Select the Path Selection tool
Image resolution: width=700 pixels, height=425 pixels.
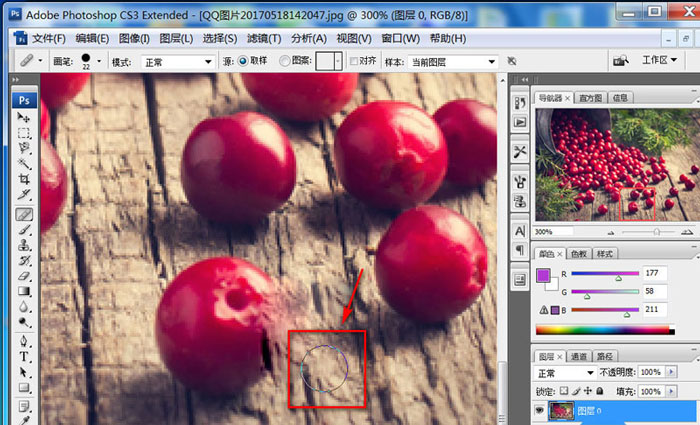[x=24, y=372]
